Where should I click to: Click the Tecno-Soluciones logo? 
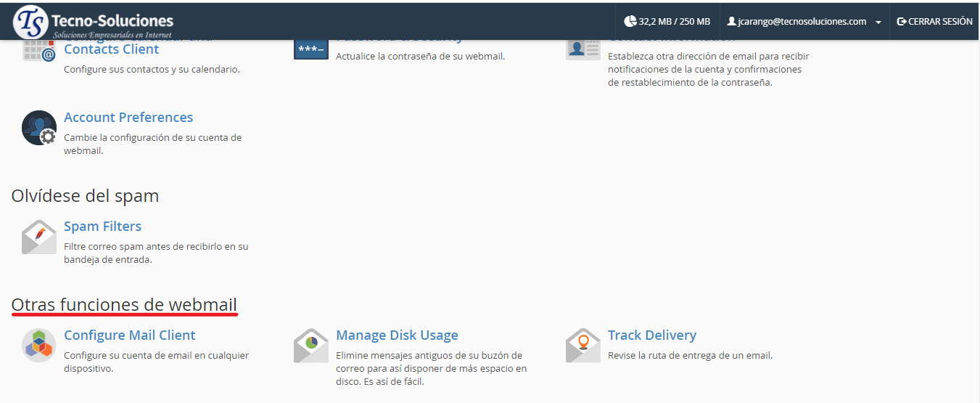coord(94,23)
